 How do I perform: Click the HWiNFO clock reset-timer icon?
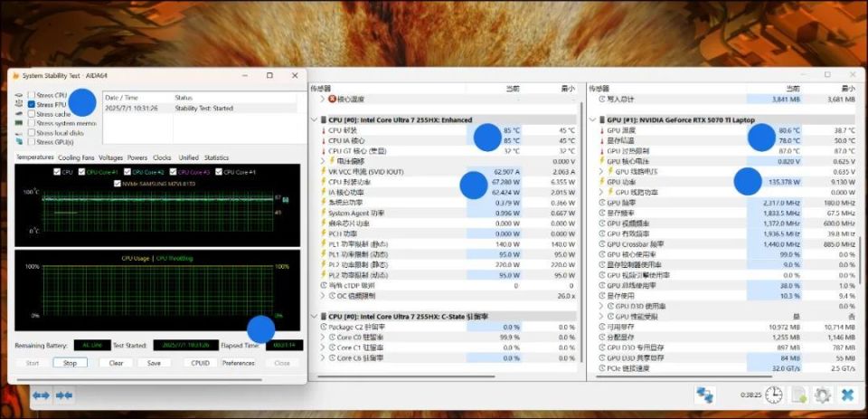click(774, 395)
